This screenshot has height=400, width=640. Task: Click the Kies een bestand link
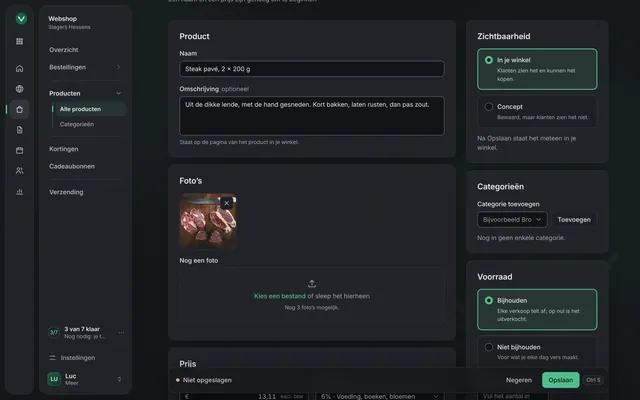pyautogui.click(x=280, y=296)
